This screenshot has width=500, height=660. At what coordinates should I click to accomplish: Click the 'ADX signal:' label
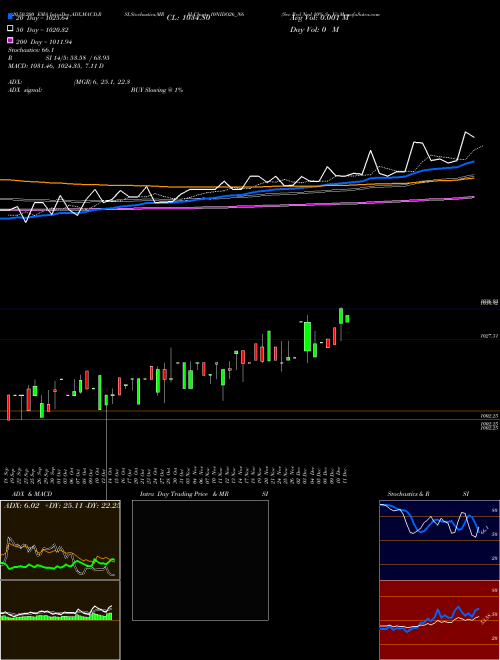tap(25, 90)
